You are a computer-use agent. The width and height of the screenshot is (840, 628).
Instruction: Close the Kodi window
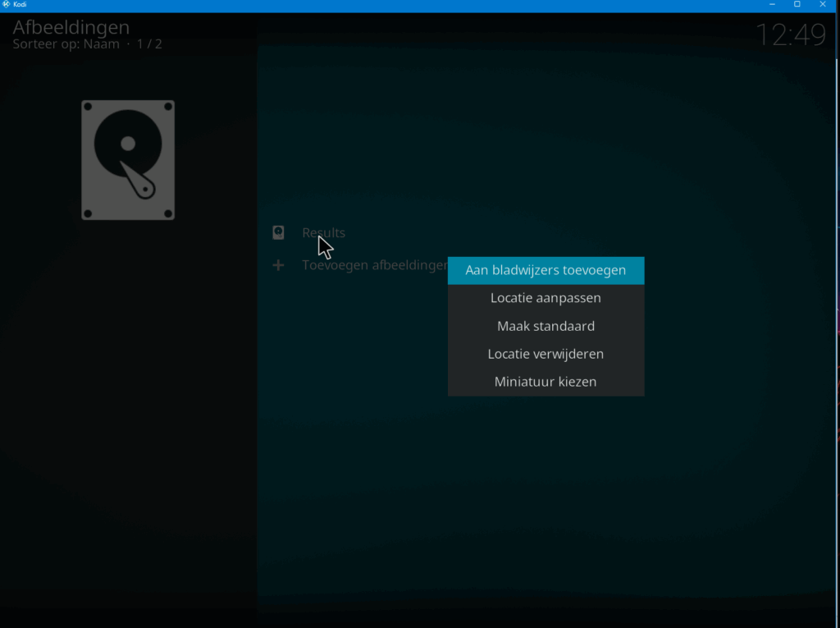tap(823, 5)
